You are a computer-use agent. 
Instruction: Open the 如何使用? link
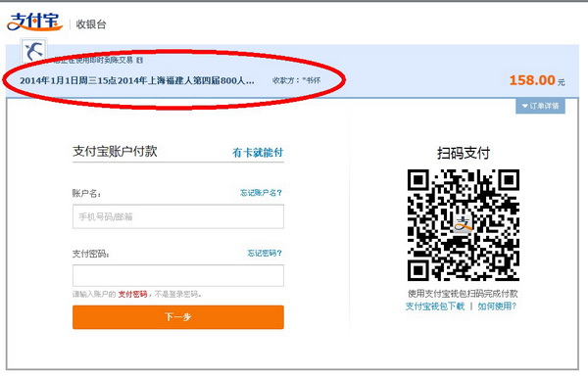tap(497, 306)
